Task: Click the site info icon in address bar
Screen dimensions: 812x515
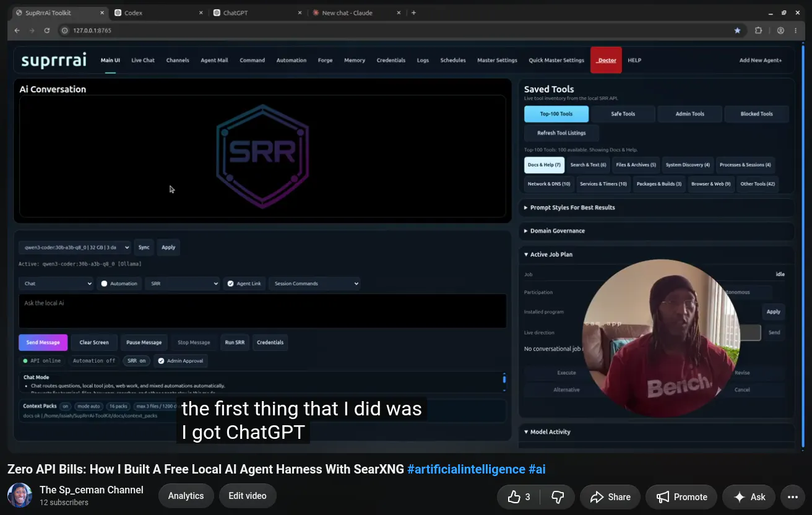Action: tap(64, 30)
